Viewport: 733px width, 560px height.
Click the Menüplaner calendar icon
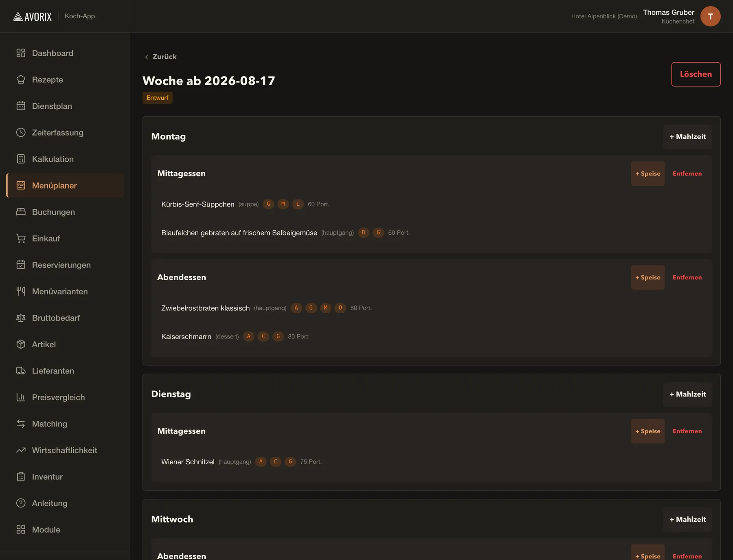pos(21,185)
